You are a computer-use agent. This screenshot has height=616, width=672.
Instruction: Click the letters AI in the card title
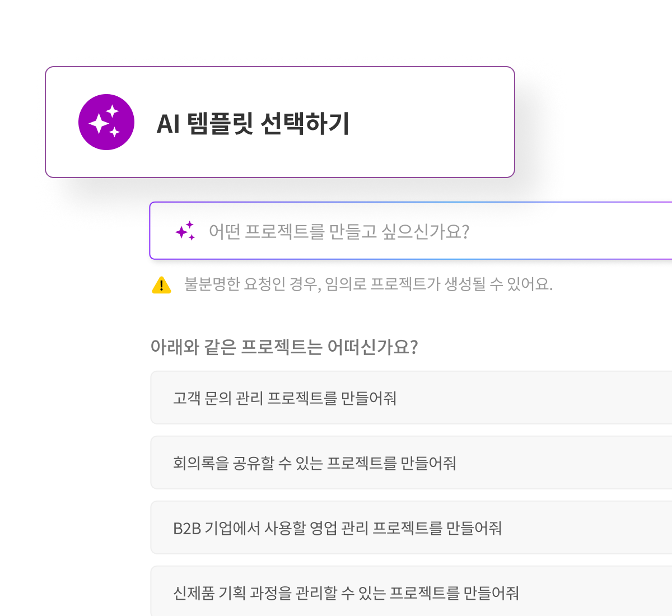(168, 124)
